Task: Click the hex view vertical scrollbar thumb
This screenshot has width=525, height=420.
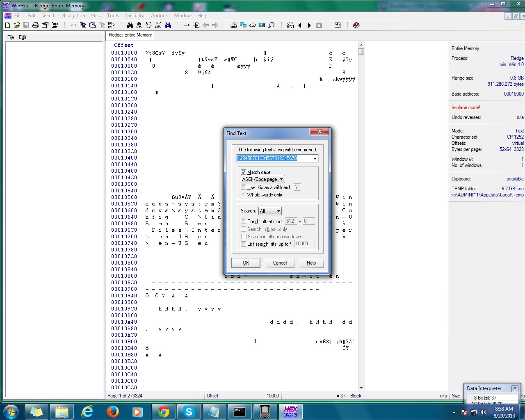Action: click(x=361, y=52)
